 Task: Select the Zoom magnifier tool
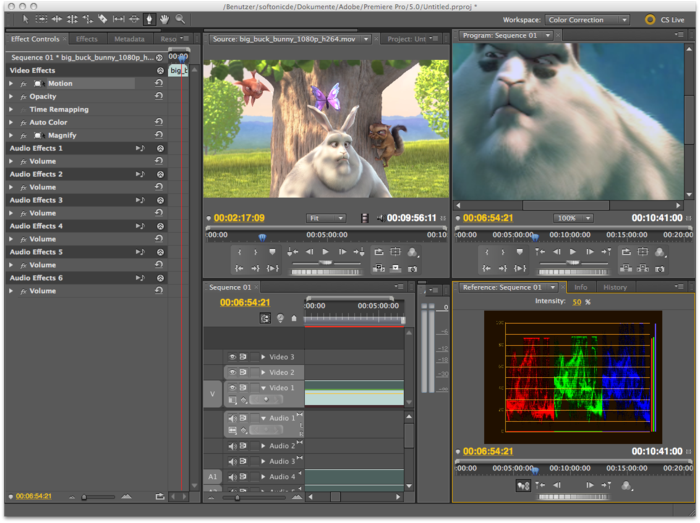[x=180, y=19]
